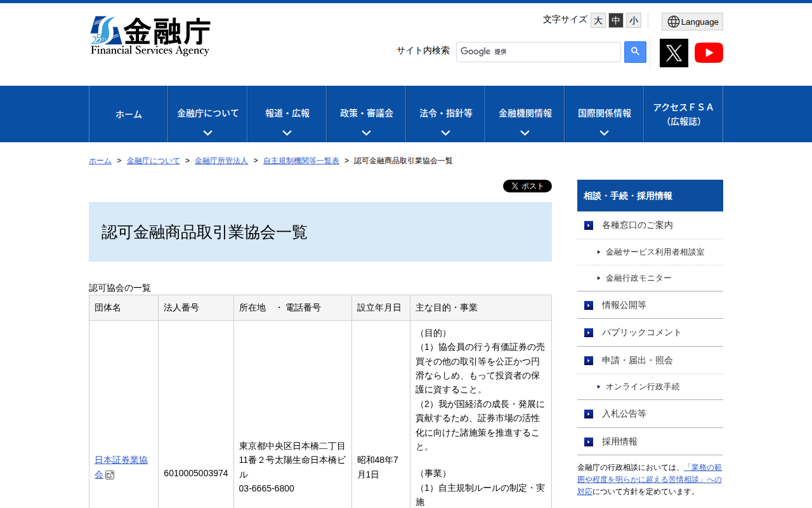
Task: Set text size to 小
Action: (634, 20)
